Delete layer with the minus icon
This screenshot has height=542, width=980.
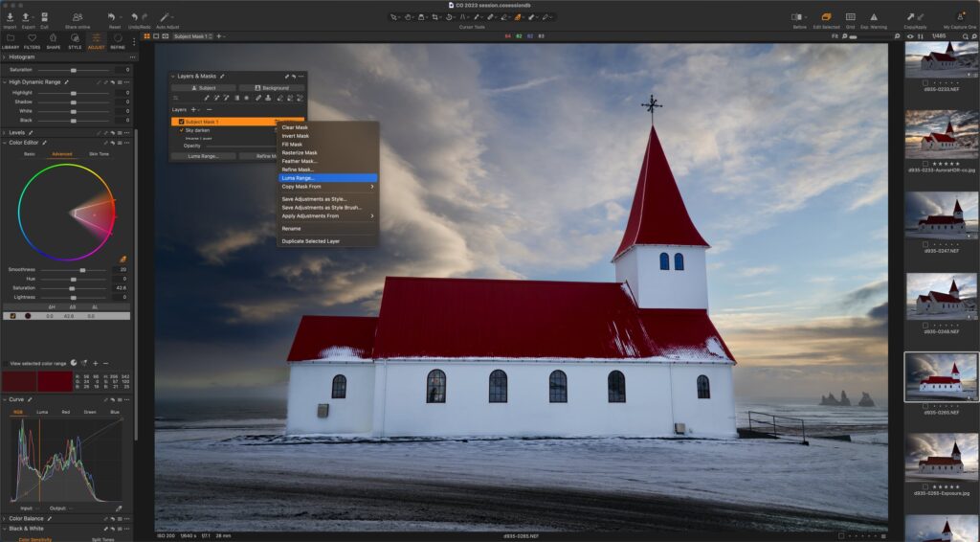click(x=209, y=109)
